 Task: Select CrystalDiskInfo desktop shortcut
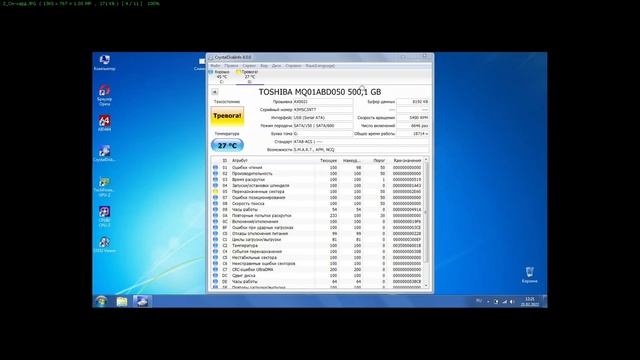(104, 153)
